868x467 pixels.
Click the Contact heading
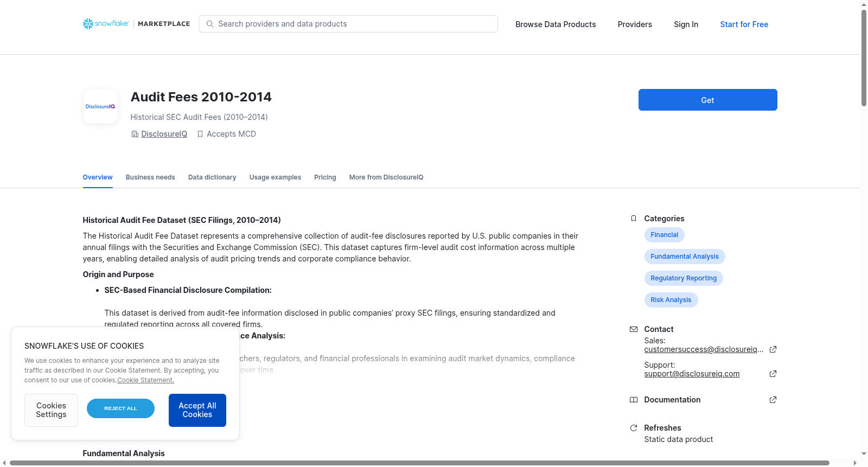coord(659,329)
